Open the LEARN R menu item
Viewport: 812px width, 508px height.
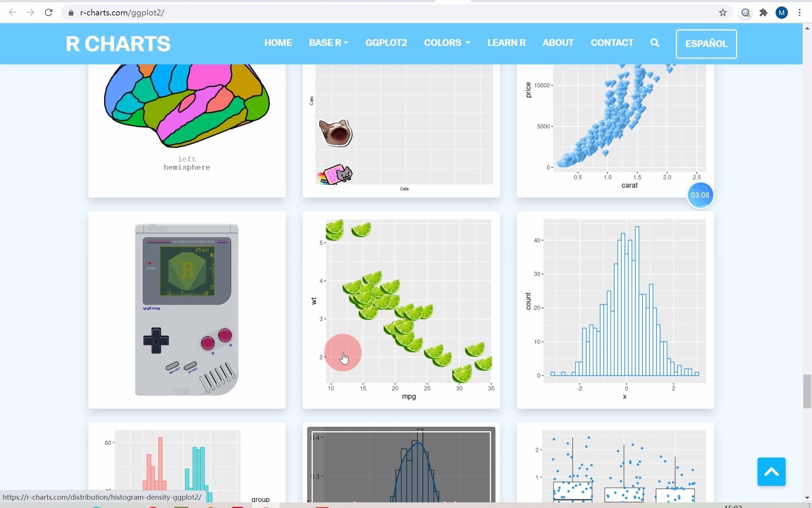[506, 42]
